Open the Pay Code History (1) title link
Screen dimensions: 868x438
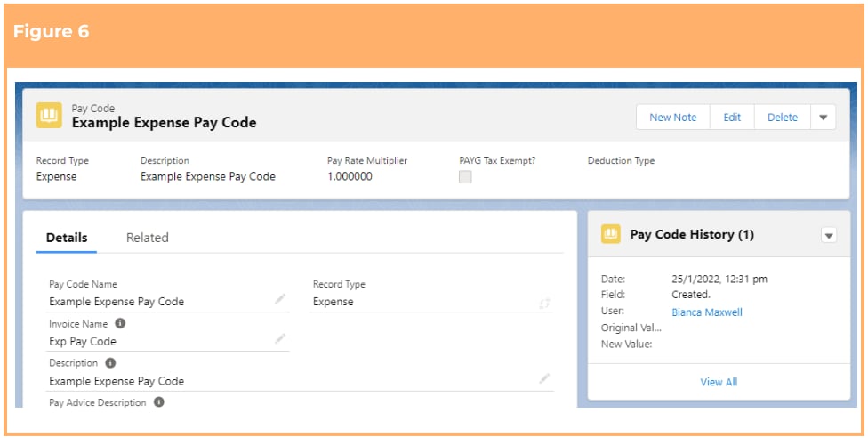[692, 234]
